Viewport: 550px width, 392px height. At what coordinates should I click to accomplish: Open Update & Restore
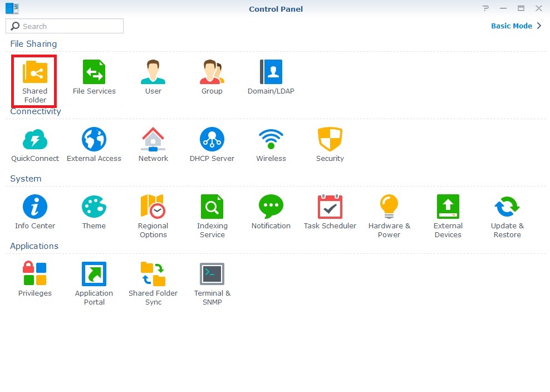[x=507, y=208]
